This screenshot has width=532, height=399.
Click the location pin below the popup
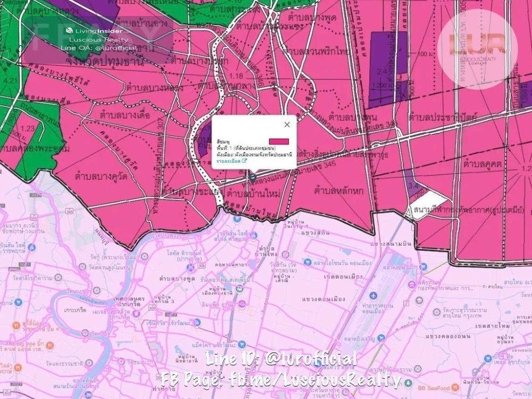pyautogui.click(x=253, y=177)
